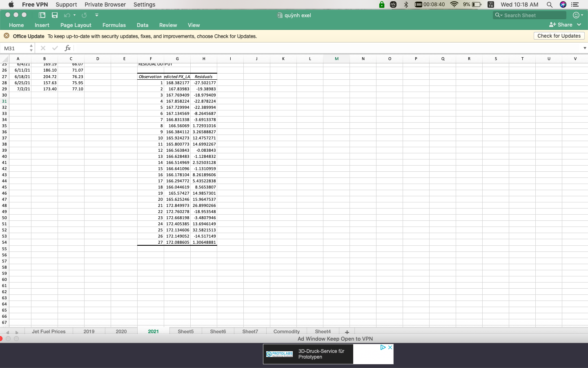
Task: Click the formula confirm checkmark icon
Action: [x=55, y=48]
